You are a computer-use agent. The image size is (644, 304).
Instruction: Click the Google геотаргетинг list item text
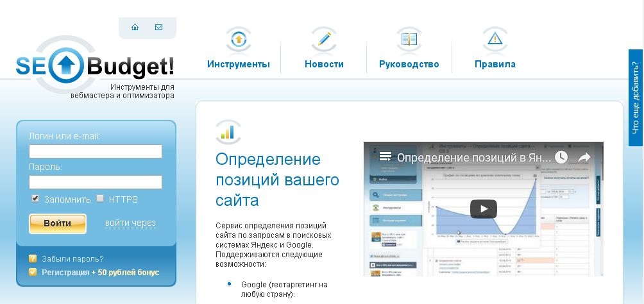coord(284,290)
